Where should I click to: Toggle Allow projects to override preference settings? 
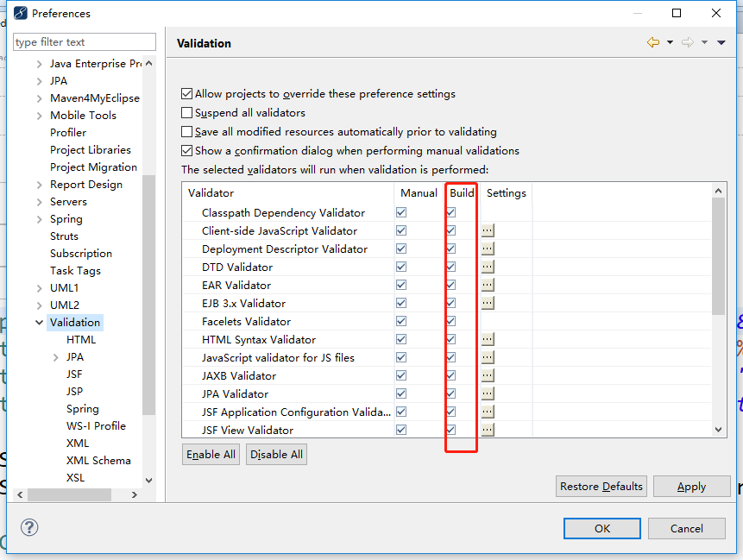[x=186, y=93]
